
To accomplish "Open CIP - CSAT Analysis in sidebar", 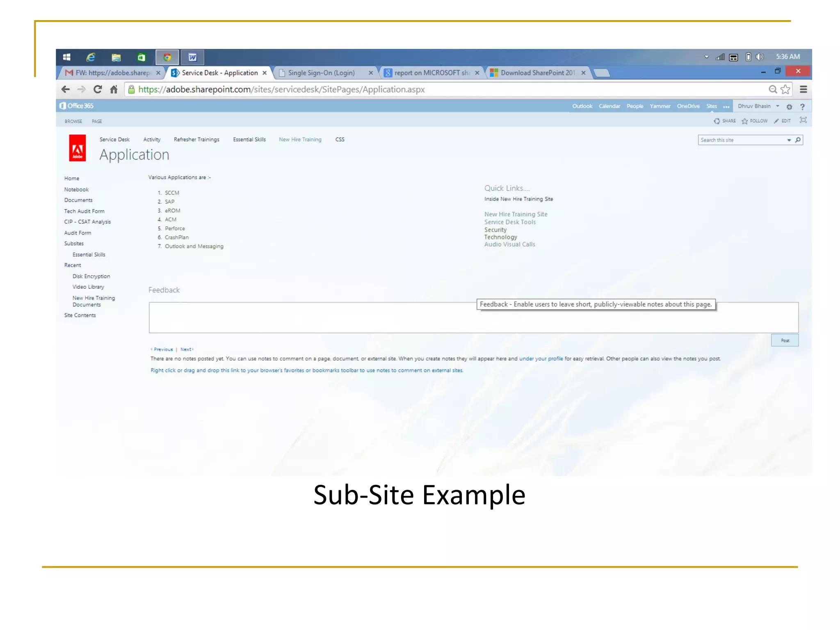I will click(x=87, y=222).
